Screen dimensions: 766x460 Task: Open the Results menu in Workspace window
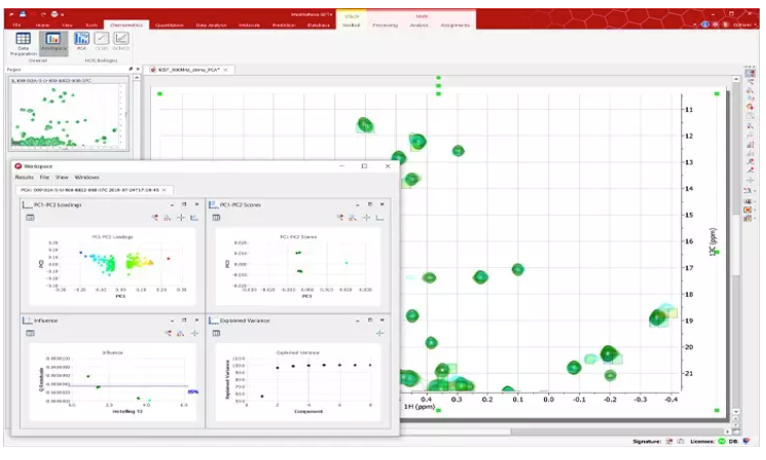[x=24, y=177]
